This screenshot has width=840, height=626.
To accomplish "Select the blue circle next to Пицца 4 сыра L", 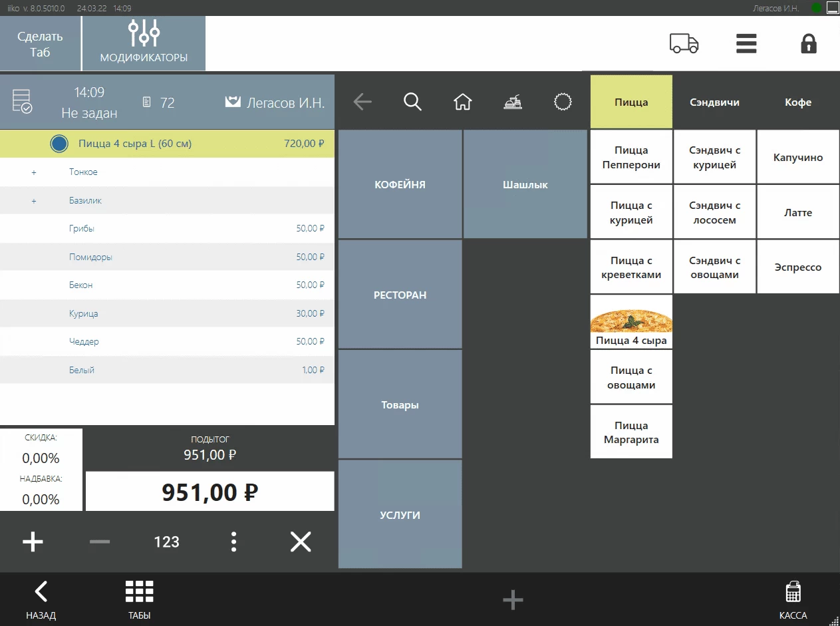I will 59,144.
